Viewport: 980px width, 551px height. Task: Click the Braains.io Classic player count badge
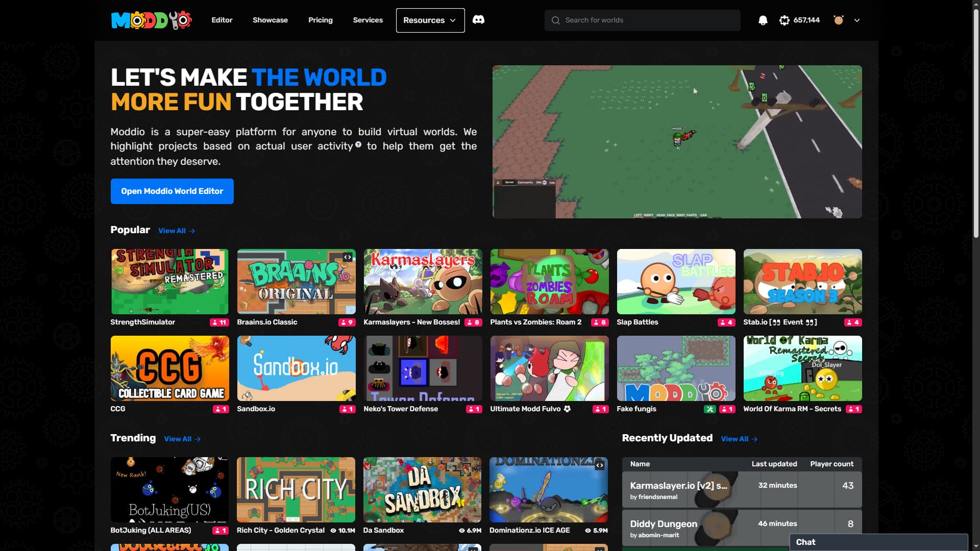point(347,322)
